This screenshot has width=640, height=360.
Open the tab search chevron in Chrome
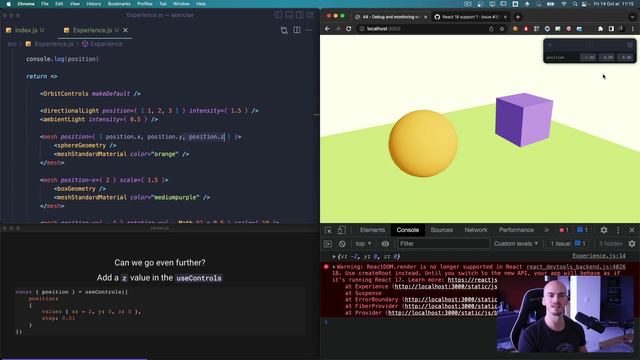point(633,17)
